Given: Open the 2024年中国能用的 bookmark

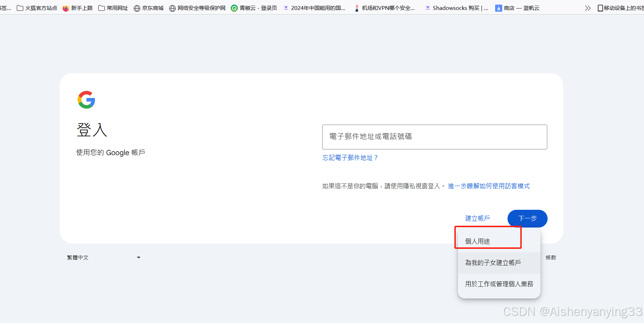Looking at the screenshot, I should pos(314,8).
